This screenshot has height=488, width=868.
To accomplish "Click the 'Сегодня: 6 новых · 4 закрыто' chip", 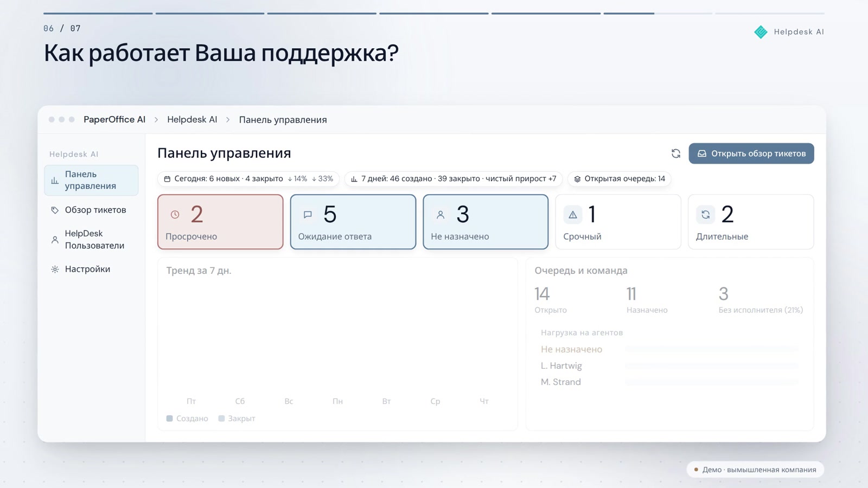I will coord(248,179).
